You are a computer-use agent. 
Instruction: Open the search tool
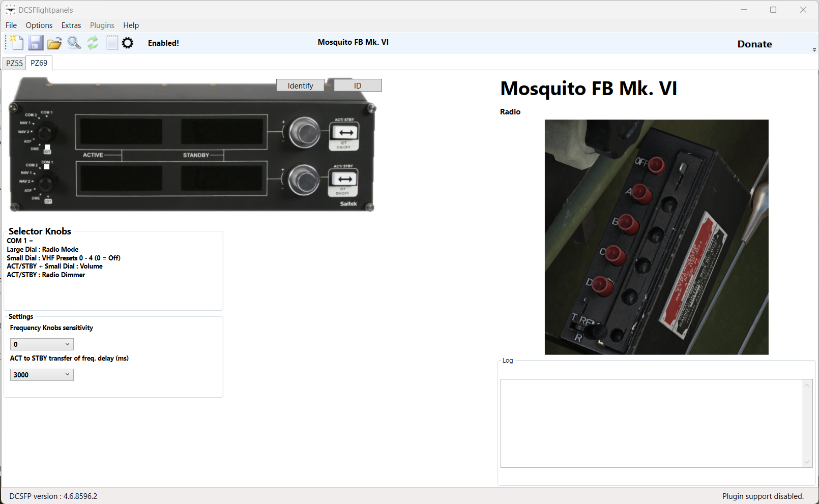tap(74, 43)
